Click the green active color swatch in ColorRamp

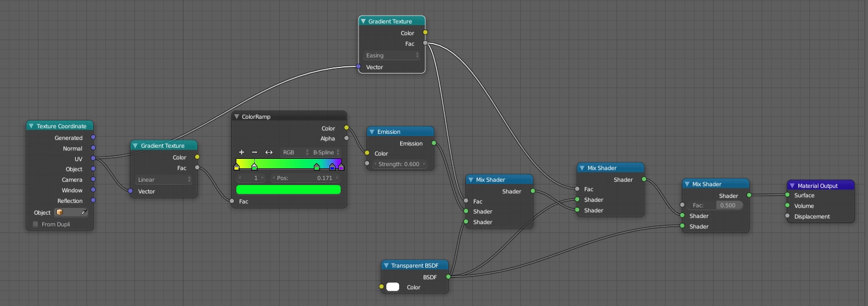[x=288, y=190]
